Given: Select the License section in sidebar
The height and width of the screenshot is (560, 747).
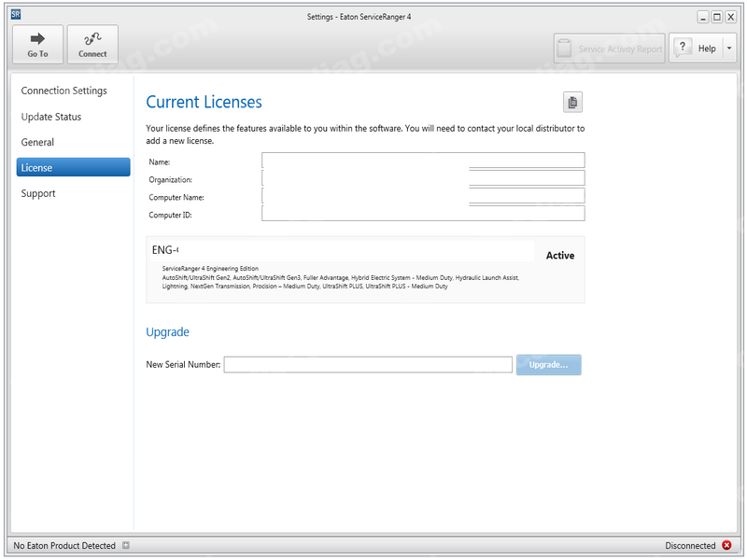Looking at the screenshot, I should [x=73, y=168].
